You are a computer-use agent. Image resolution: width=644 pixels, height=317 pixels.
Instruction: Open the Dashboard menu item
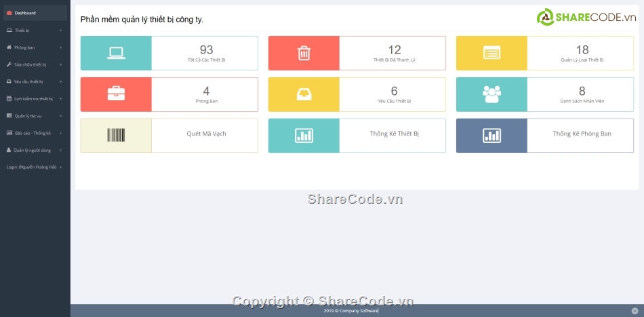(35, 13)
